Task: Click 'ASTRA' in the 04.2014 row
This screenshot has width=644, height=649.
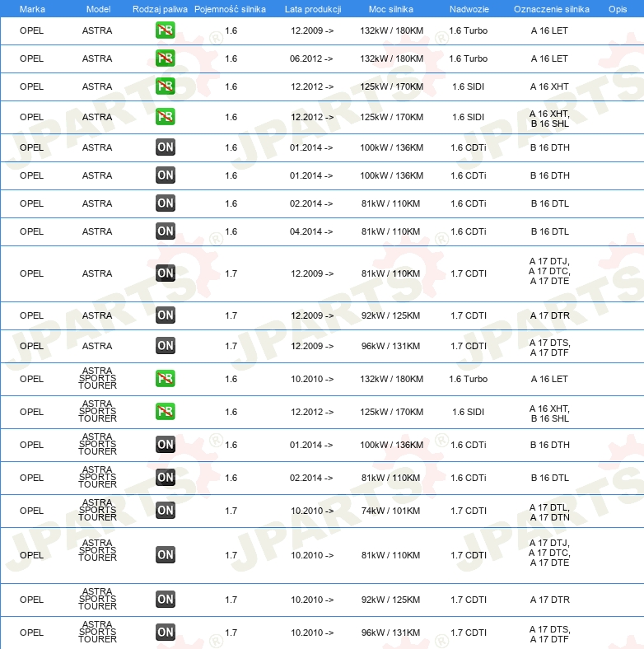Action: [97, 231]
